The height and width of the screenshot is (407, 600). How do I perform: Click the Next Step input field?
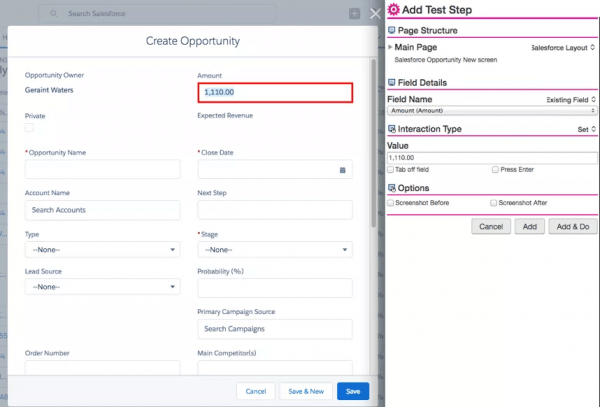click(x=275, y=210)
